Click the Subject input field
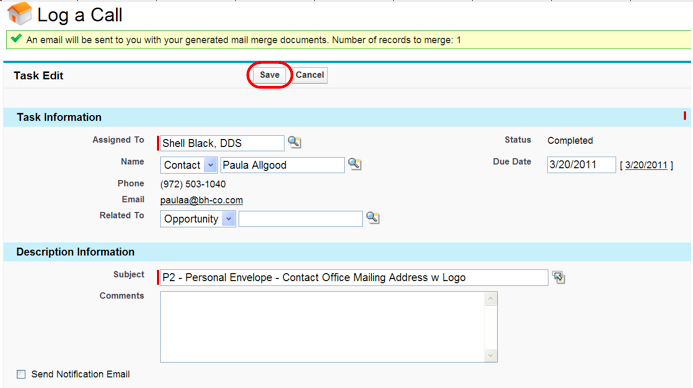Screen dimensions: 693x388 tap(354, 278)
